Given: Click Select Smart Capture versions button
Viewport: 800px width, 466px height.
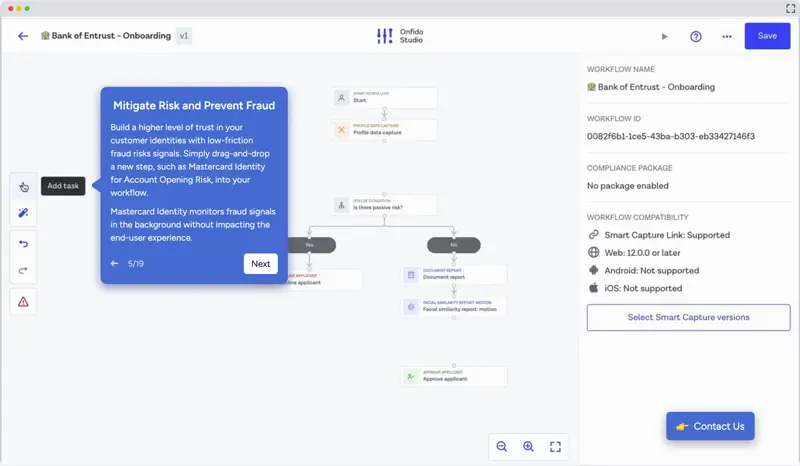Looking at the screenshot, I should pos(688,317).
